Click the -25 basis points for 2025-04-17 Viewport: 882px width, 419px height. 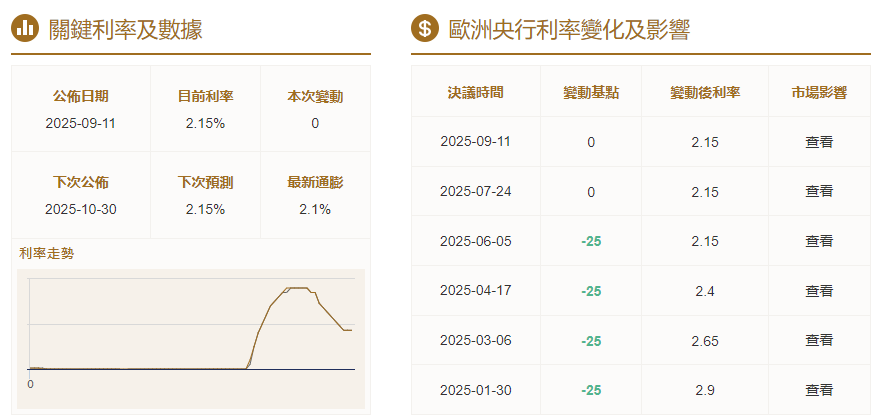point(591,291)
